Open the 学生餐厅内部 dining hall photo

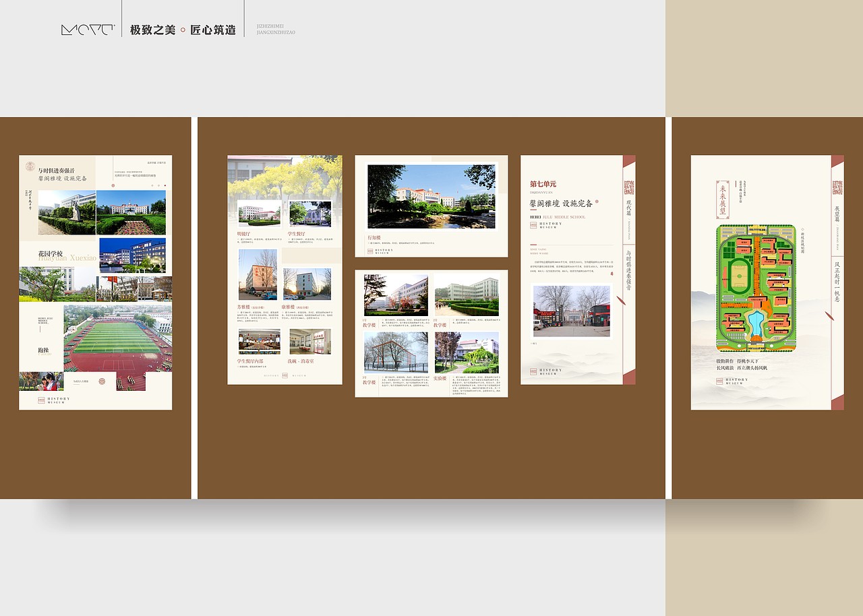[260, 342]
